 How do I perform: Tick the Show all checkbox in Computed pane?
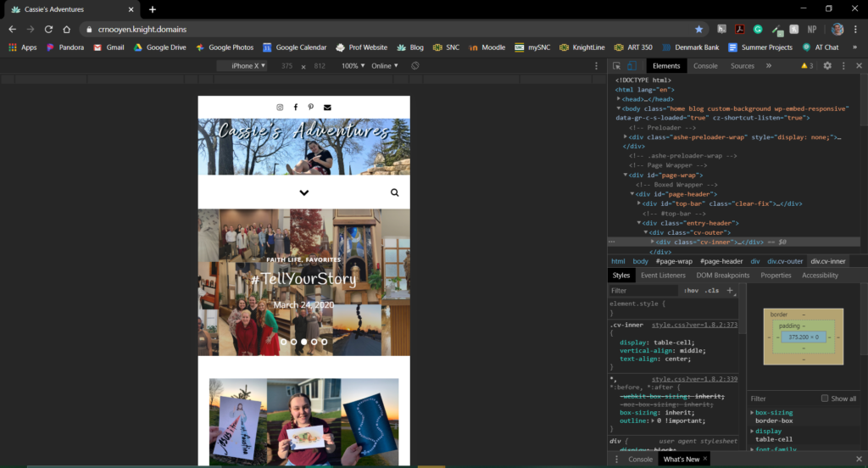(825, 398)
